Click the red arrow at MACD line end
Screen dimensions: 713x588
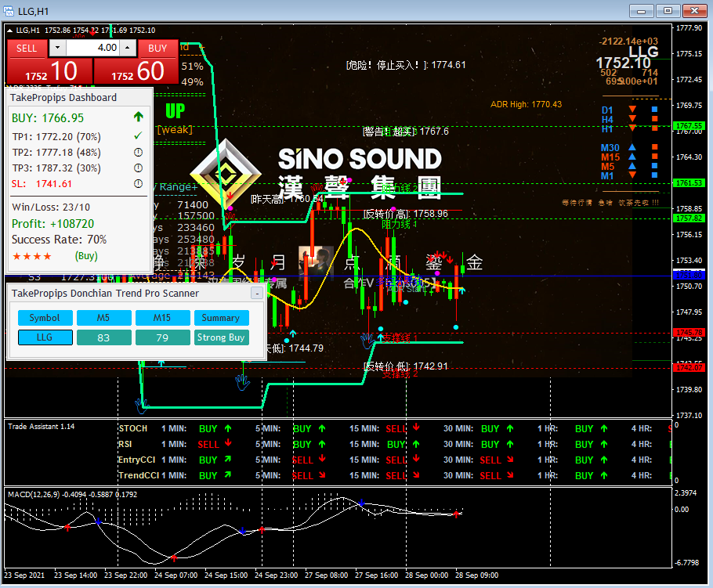pos(456,514)
